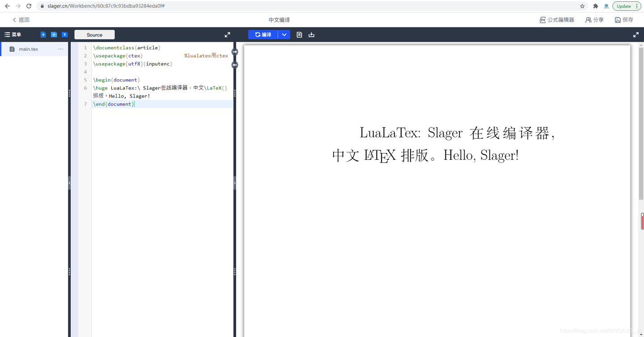Viewport: 644px width, 337px height.
Task: Compile the document with the 编译 button
Action: pyautogui.click(x=263, y=34)
